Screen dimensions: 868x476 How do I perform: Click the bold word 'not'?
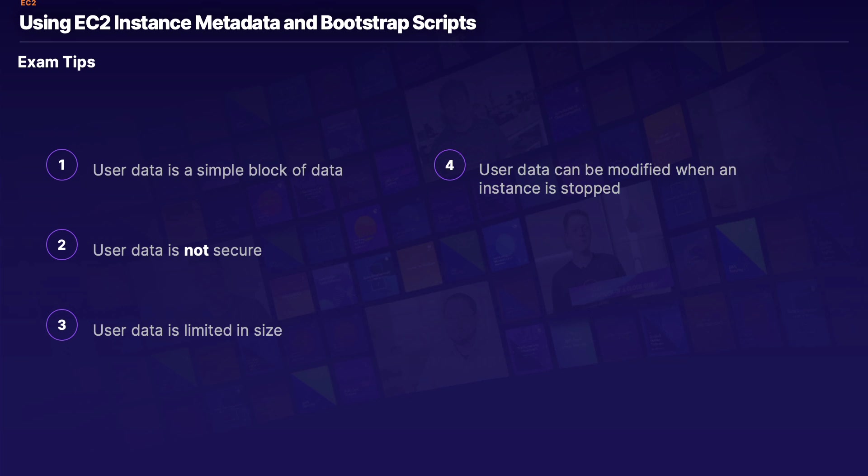pyautogui.click(x=196, y=250)
